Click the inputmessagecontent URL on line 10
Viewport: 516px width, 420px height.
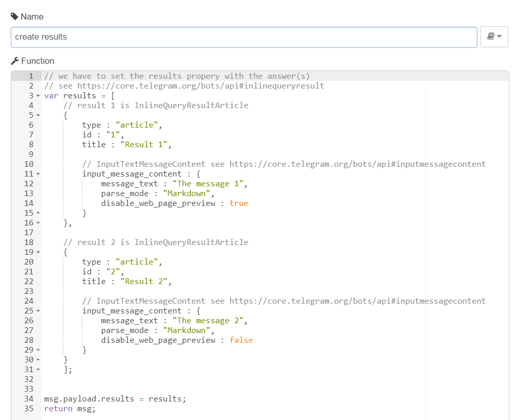pyautogui.click(x=357, y=164)
